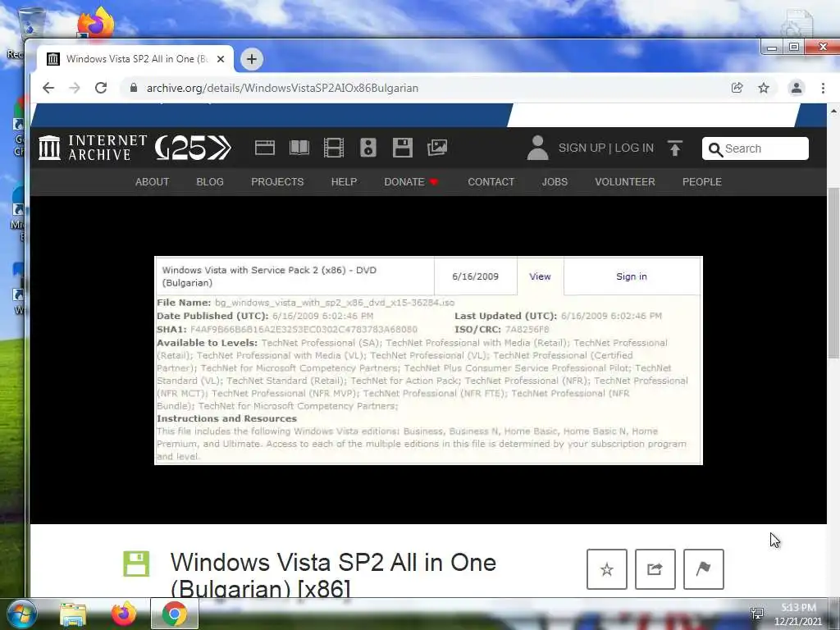Image resolution: width=840 pixels, height=630 pixels.
Task: Open the Software floppy disk icon
Action: (402, 148)
